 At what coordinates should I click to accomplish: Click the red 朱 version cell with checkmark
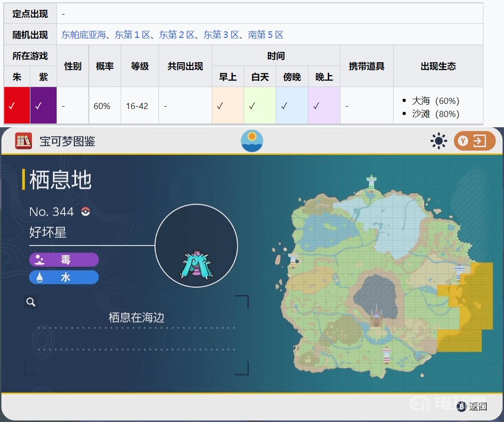pos(17,105)
